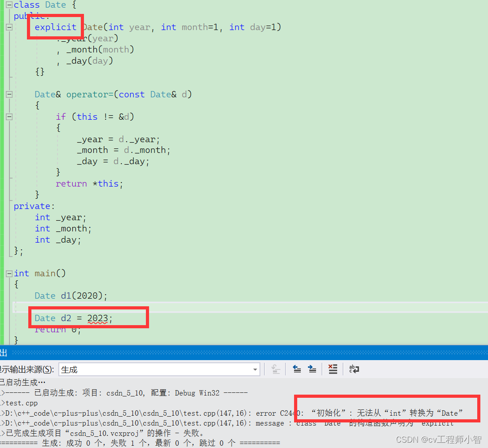
Task: Jump to the current message location in code
Action: (x=275, y=369)
